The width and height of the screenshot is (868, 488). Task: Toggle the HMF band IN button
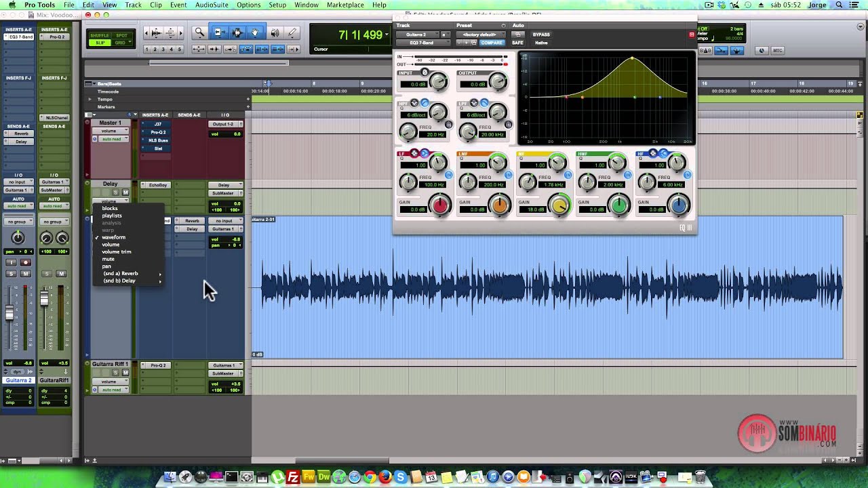coord(628,175)
